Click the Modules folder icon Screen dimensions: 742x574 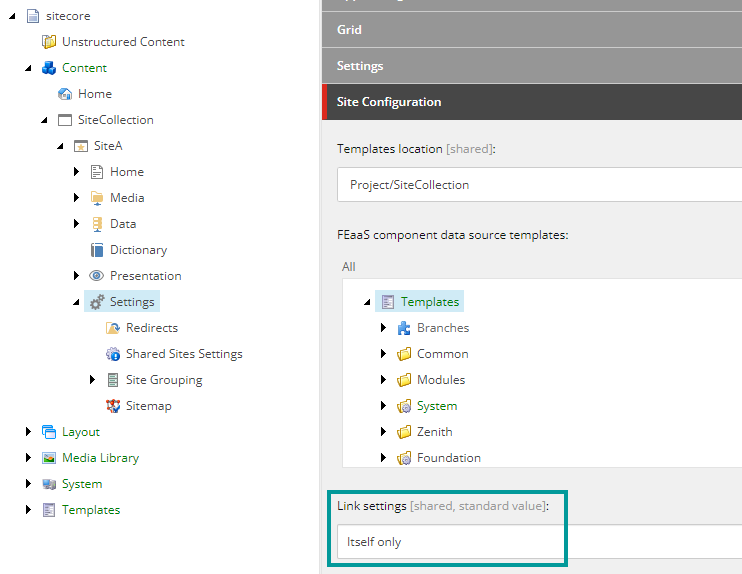coord(404,380)
